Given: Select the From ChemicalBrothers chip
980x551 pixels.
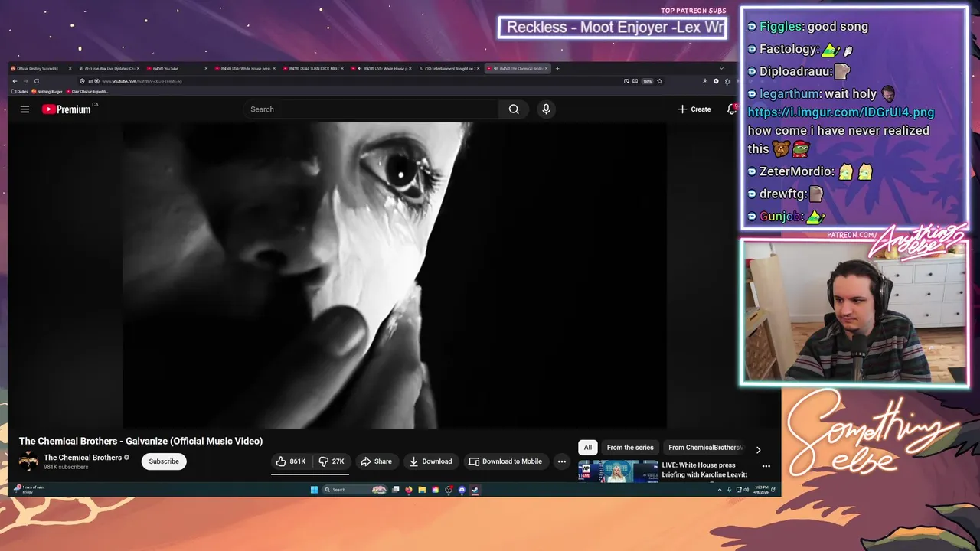Looking at the screenshot, I should (x=704, y=448).
